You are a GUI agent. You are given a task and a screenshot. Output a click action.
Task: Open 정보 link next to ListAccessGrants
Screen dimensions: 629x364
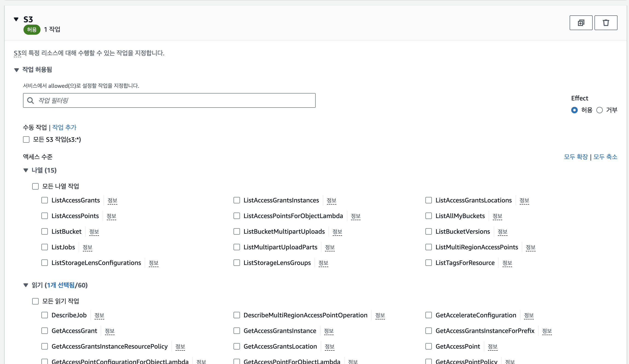click(112, 200)
